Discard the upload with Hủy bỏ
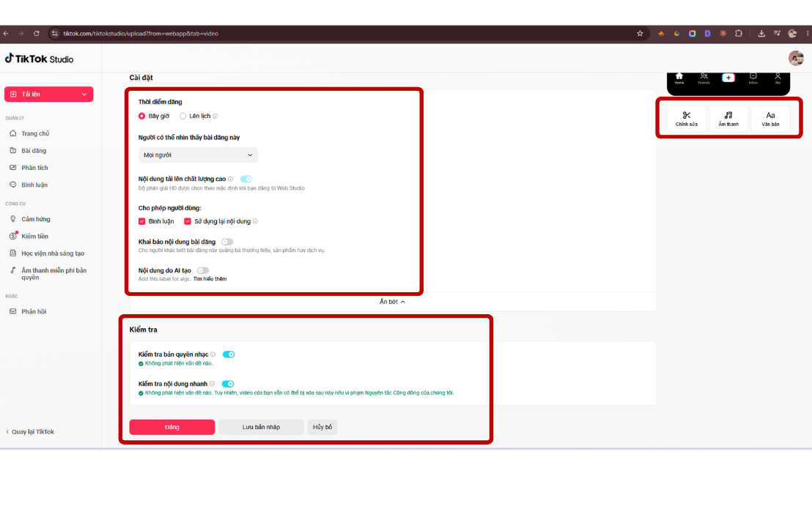The height and width of the screenshot is (509, 812). click(322, 427)
